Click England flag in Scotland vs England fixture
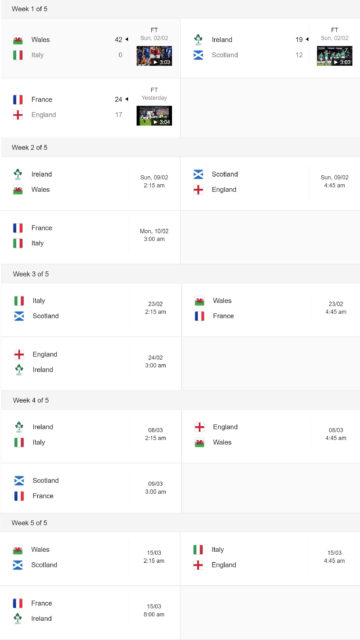 [198, 190]
